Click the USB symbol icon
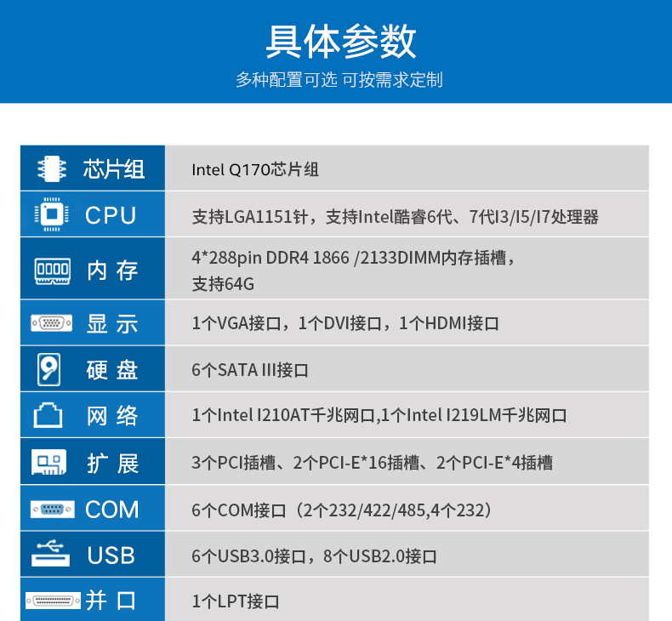672x621 pixels. coord(50,554)
